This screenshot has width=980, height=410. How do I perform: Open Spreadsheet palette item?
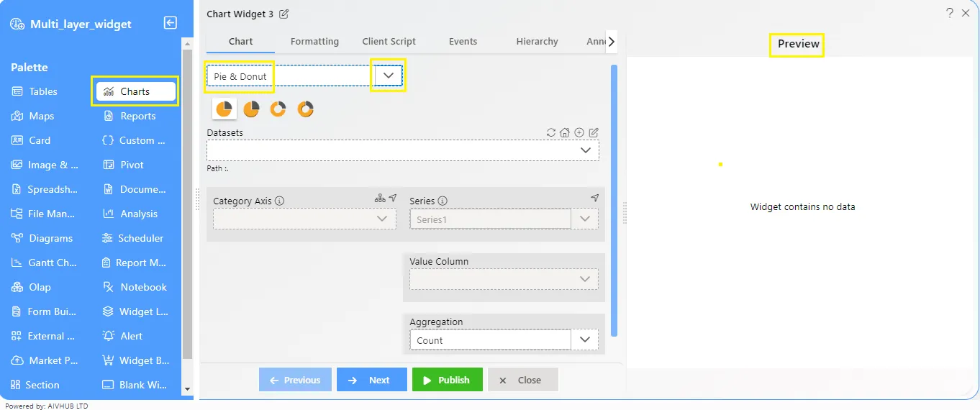click(45, 189)
